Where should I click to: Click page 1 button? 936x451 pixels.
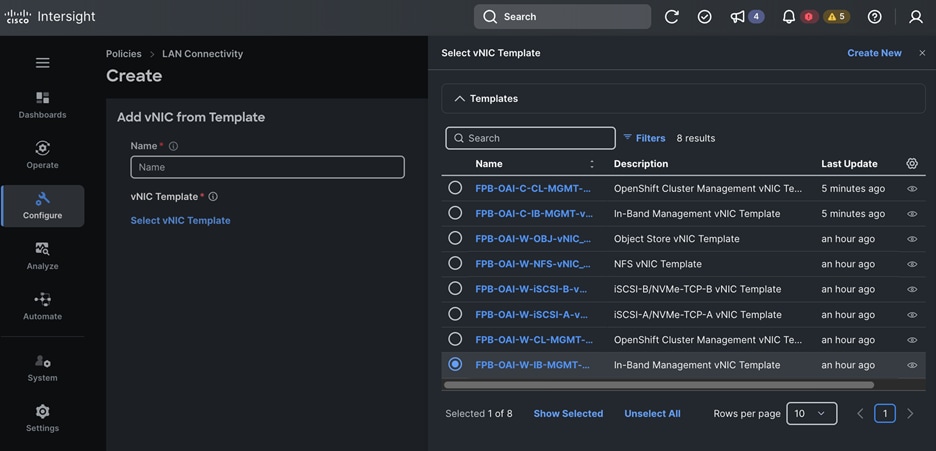[x=885, y=413]
